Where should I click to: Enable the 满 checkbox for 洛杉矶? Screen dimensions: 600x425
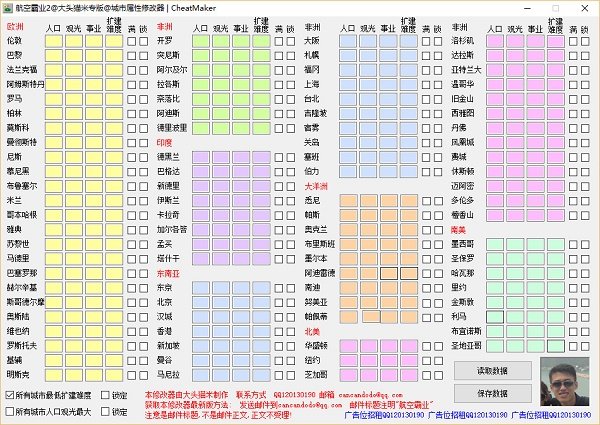pos(573,41)
